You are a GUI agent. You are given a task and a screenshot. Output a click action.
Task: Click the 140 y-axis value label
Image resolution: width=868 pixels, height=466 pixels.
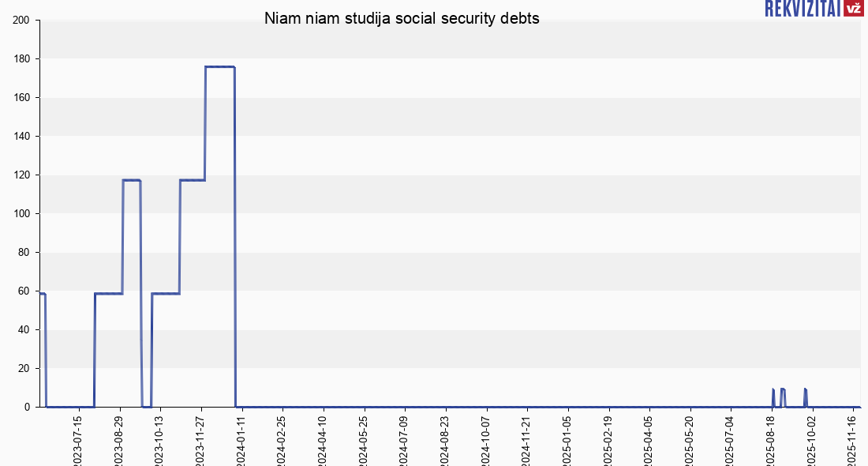(21, 137)
